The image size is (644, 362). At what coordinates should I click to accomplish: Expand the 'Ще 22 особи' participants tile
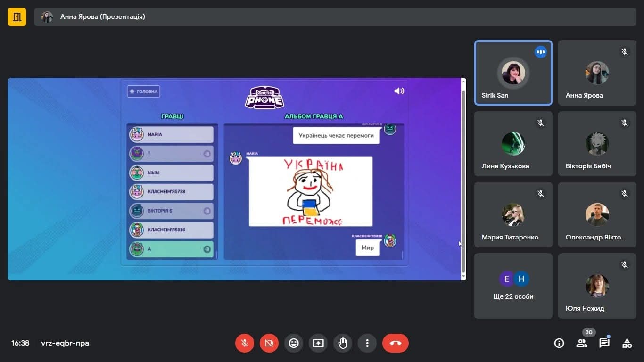[x=513, y=286]
